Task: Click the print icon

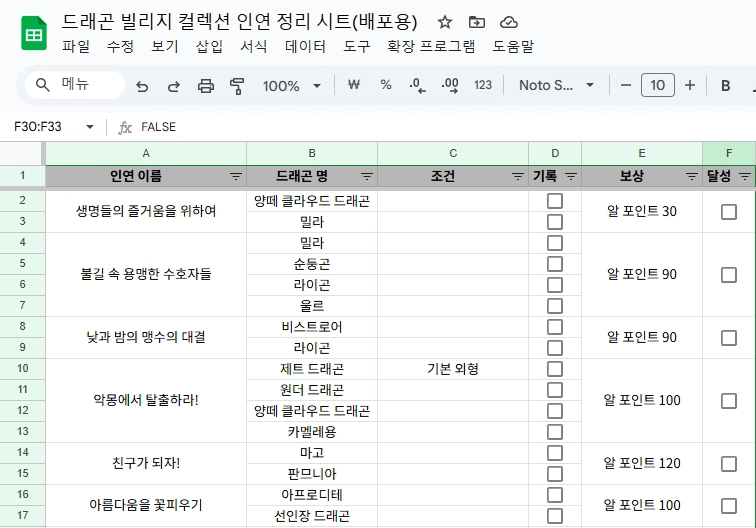Action: (x=205, y=86)
